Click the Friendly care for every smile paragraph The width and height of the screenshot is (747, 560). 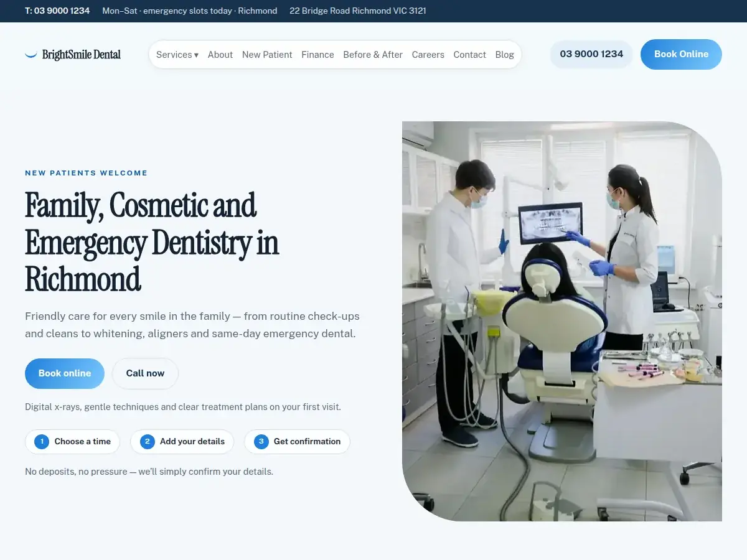click(192, 325)
